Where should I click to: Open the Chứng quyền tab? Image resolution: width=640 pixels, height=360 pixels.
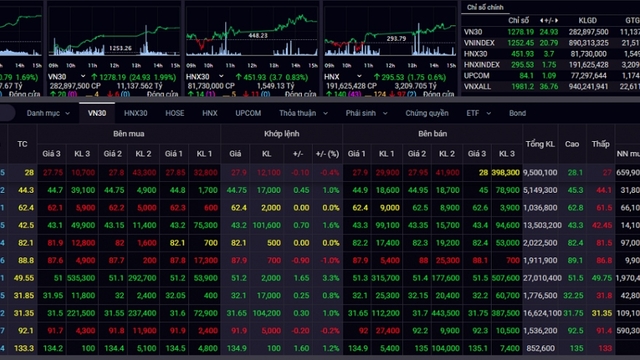[427, 113]
